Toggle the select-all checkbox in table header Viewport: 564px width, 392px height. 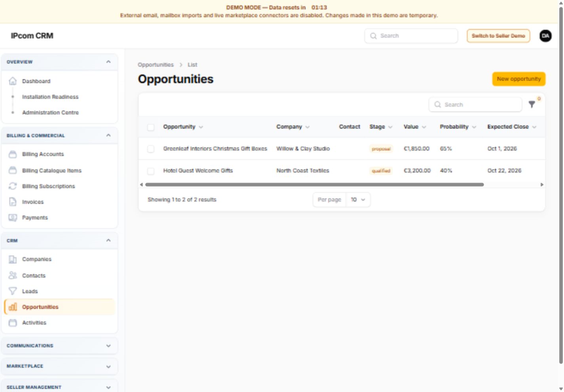pos(151,127)
